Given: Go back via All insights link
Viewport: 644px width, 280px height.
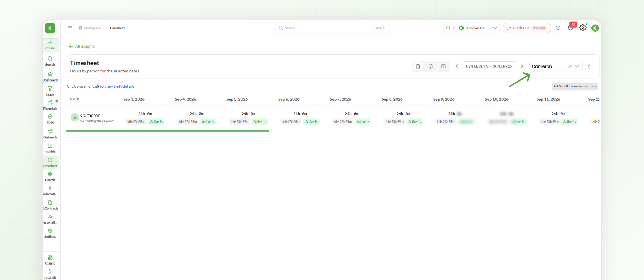Looking at the screenshot, I should (x=82, y=47).
